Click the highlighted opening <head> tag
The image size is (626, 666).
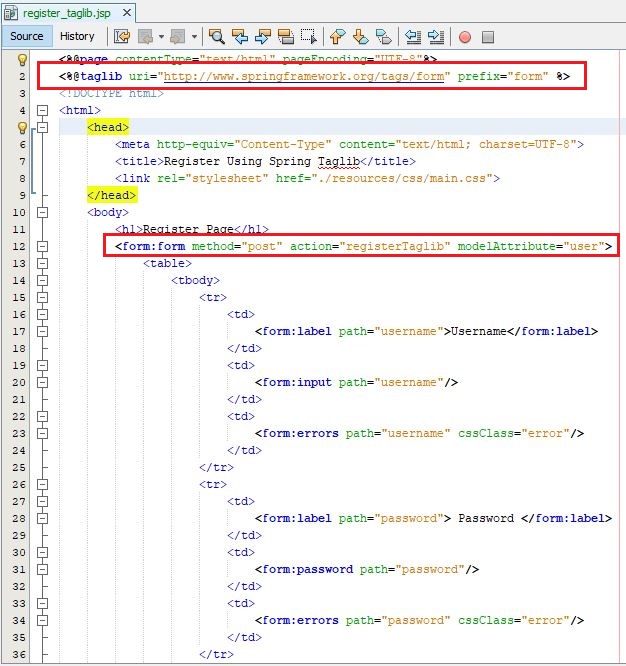108,127
